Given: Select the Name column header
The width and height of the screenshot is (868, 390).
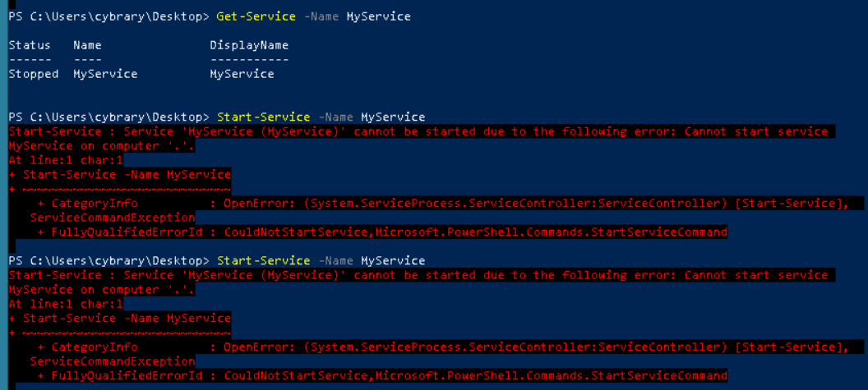Looking at the screenshot, I should (x=87, y=45).
